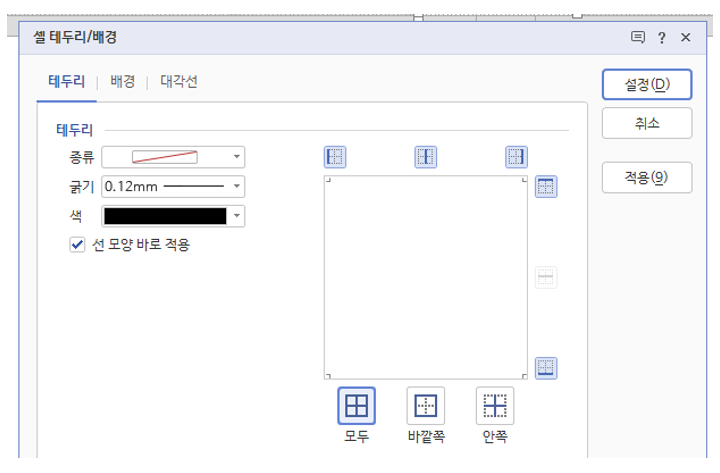Click the 테두리 section heading
Image resolution: width=720 pixels, height=473 pixels.
click(x=74, y=130)
